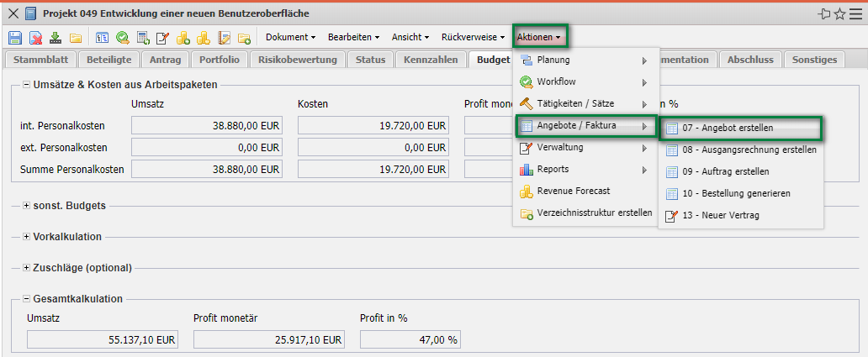Choose Revenue Forecast from the menu
Viewport: 868px width, 357px height.
click(585, 191)
